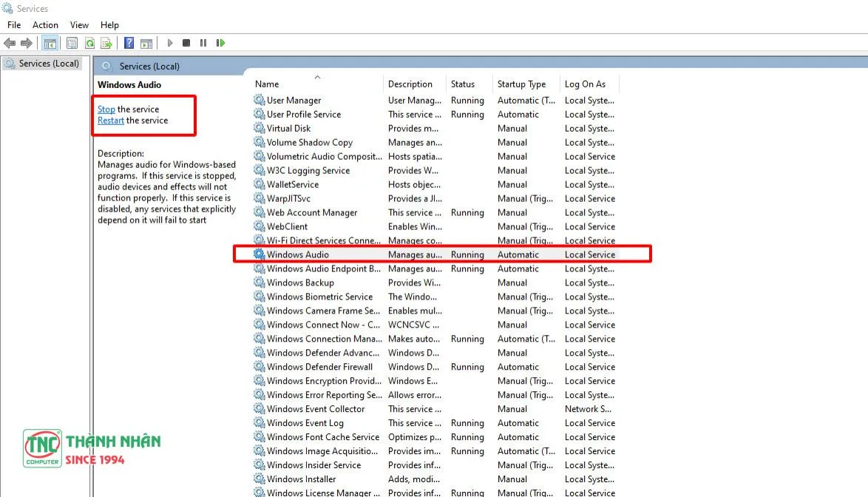Open the File menu
Screen dimensions: 868x497
pyautogui.click(x=13, y=24)
